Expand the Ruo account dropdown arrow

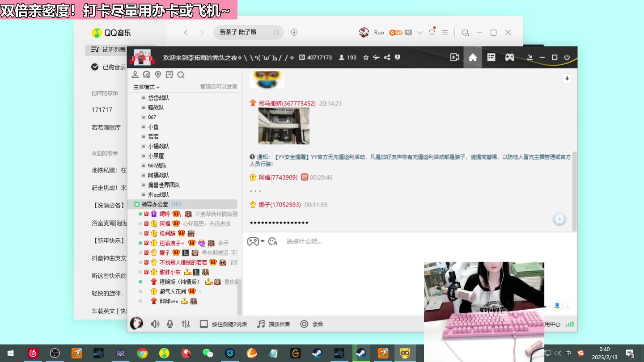pos(419,32)
